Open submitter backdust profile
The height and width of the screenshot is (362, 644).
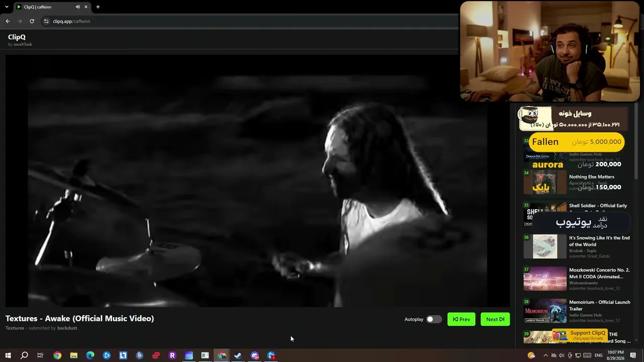click(x=67, y=328)
